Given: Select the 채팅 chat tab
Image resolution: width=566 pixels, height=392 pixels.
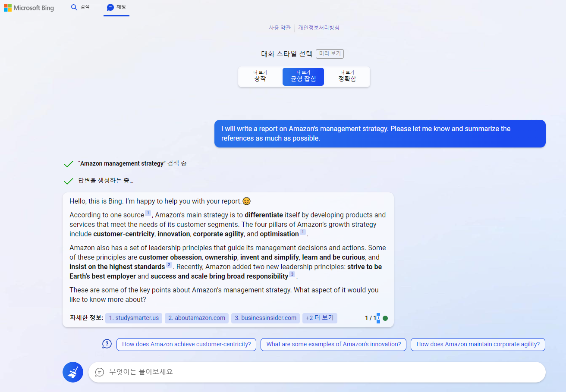Looking at the screenshot, I should point(116,7).
